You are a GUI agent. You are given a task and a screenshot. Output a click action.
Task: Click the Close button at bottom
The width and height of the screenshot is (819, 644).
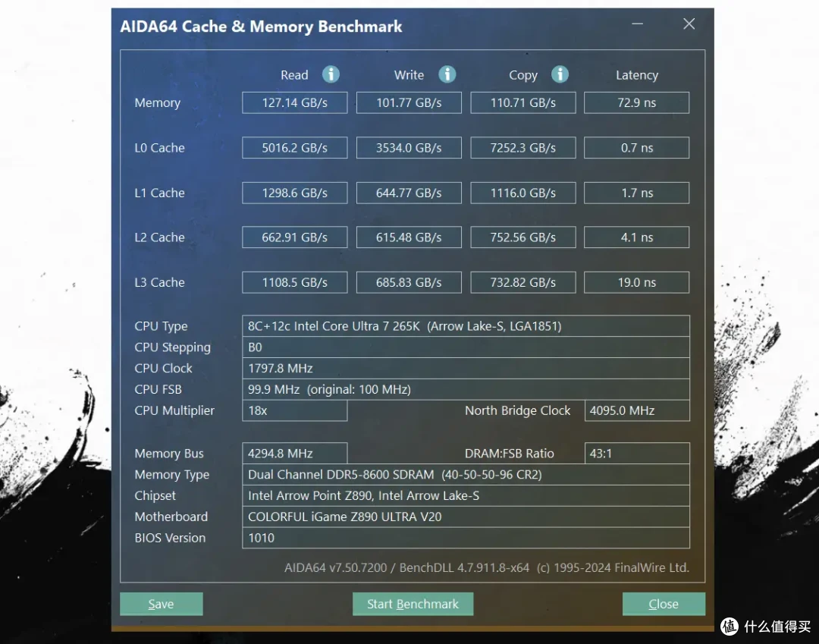(664, 604)
